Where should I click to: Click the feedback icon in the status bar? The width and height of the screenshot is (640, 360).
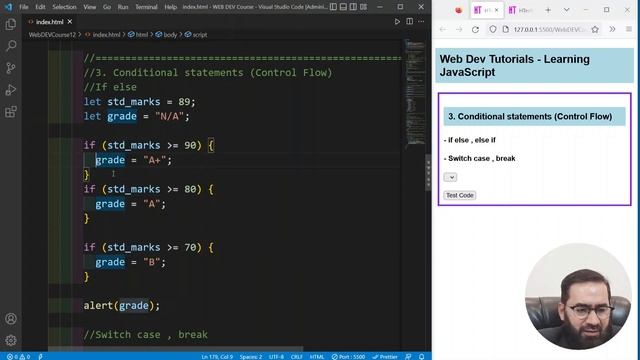[x=408, y=357]
